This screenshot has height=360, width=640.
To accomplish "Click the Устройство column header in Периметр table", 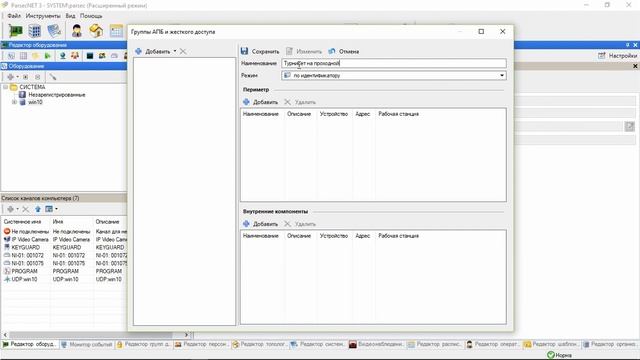I will point(333,114).
